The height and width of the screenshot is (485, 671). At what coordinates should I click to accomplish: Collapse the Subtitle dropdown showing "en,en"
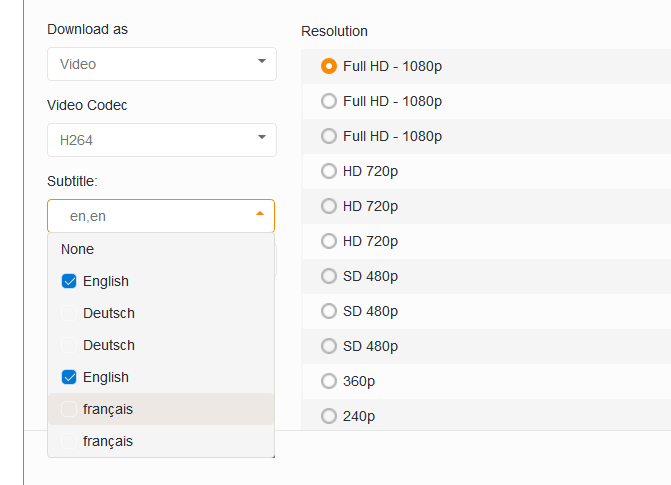[161, 216]
